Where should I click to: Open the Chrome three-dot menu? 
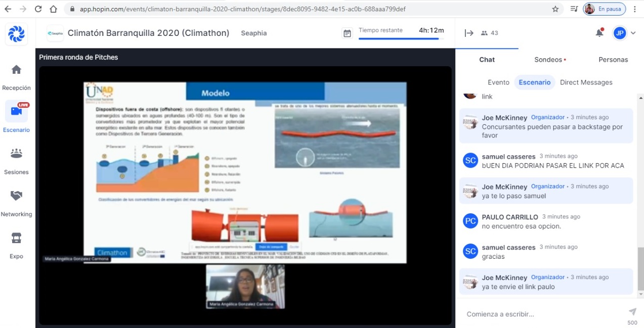click(x=635, y=9)
